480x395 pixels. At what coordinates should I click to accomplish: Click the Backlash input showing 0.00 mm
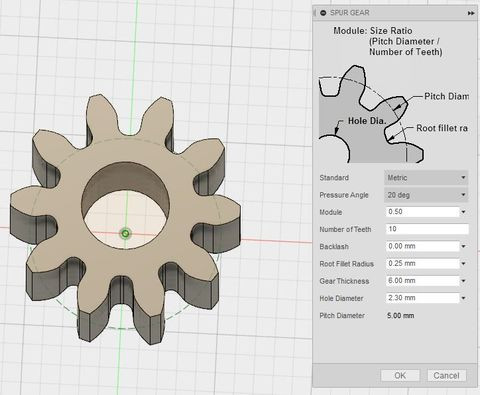pyautogui.click(x=422, y=246)
